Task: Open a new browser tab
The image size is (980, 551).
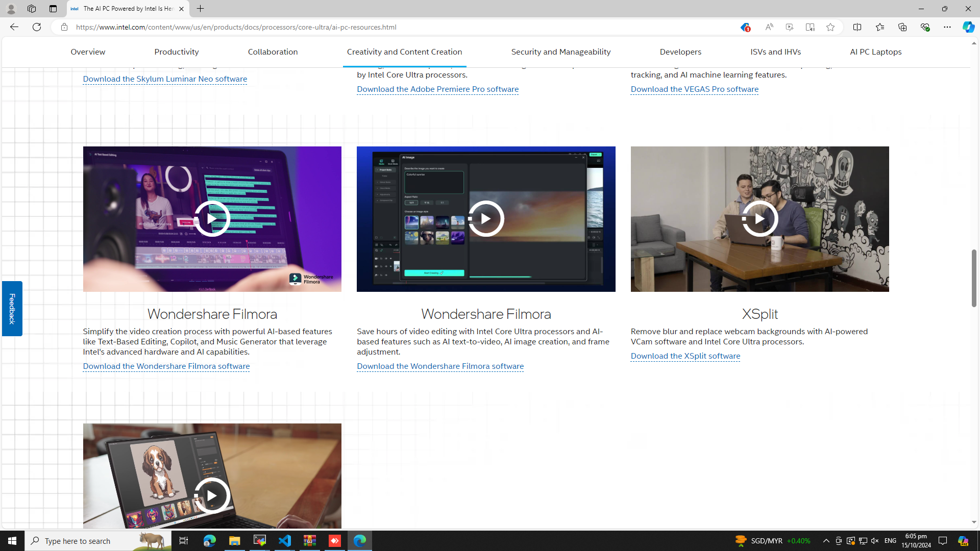Action: (200, 9)
